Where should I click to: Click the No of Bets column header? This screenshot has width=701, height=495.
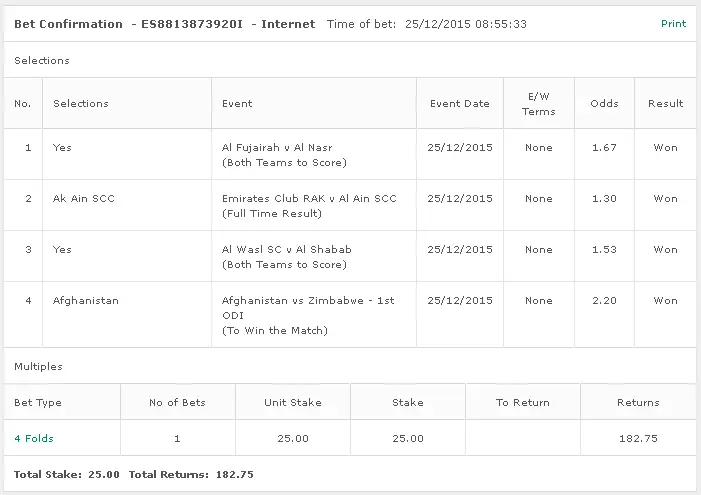point(178,403)
